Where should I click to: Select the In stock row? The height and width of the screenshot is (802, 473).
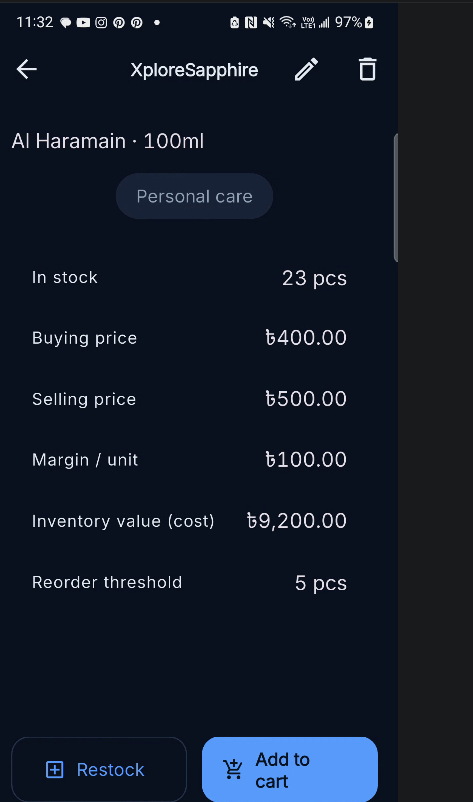tap(189, 278)
